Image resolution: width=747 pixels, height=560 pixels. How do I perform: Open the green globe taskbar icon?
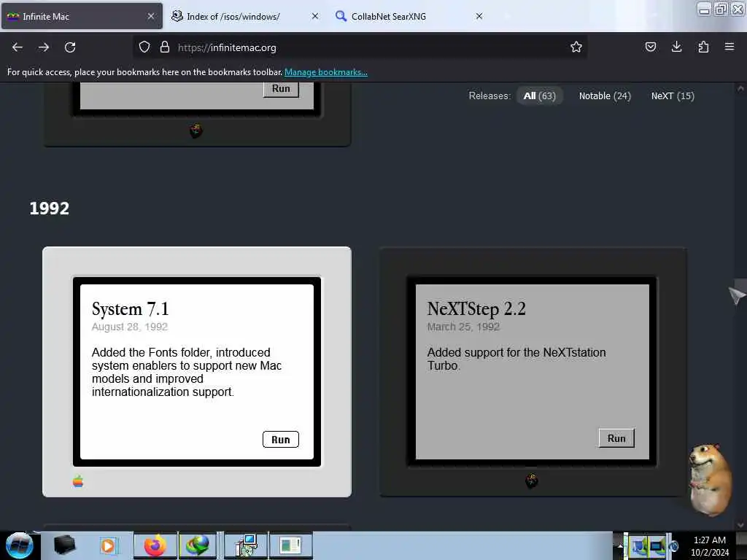[198, 545]
